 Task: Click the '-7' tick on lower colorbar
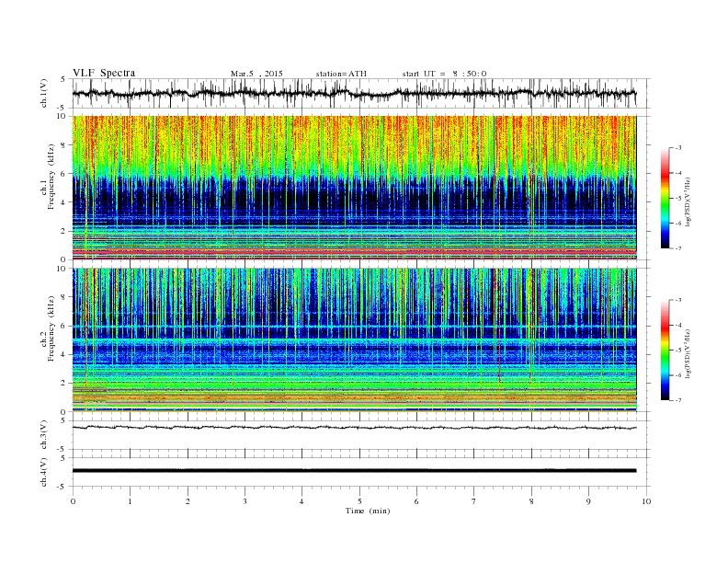[677, 400]
